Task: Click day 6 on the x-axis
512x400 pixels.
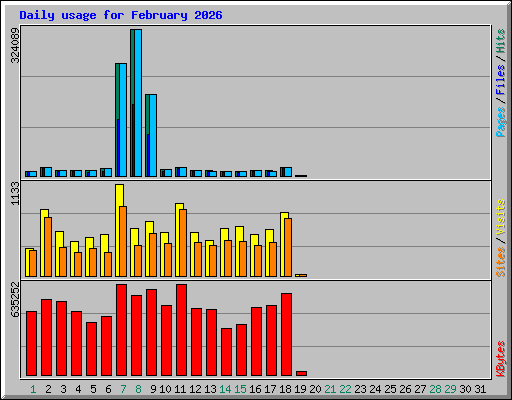Action: [x=108, y=389]
